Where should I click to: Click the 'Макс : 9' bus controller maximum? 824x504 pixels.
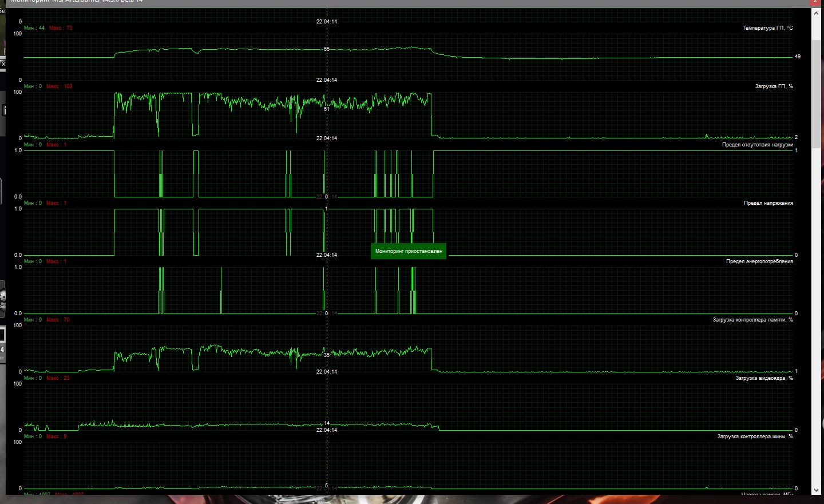(57, 436)
